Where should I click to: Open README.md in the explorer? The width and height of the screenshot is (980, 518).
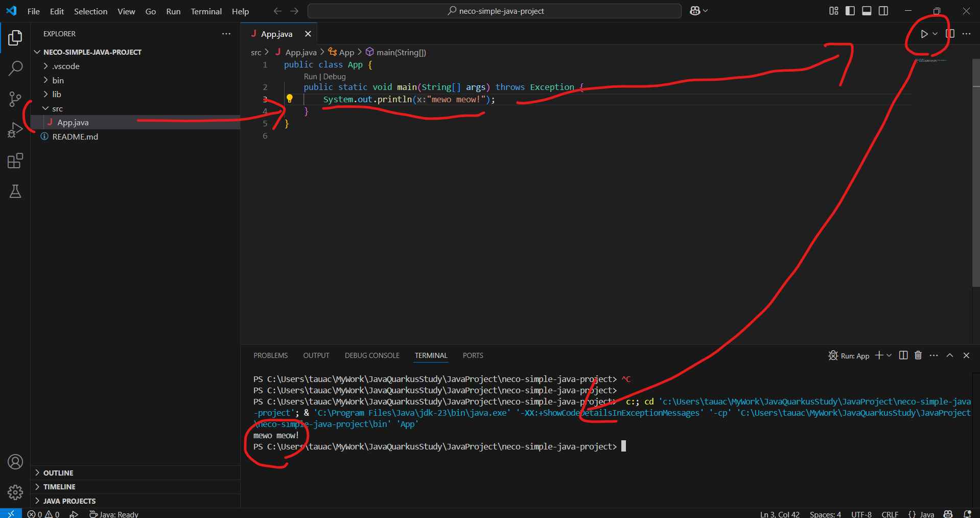point(75,137)
